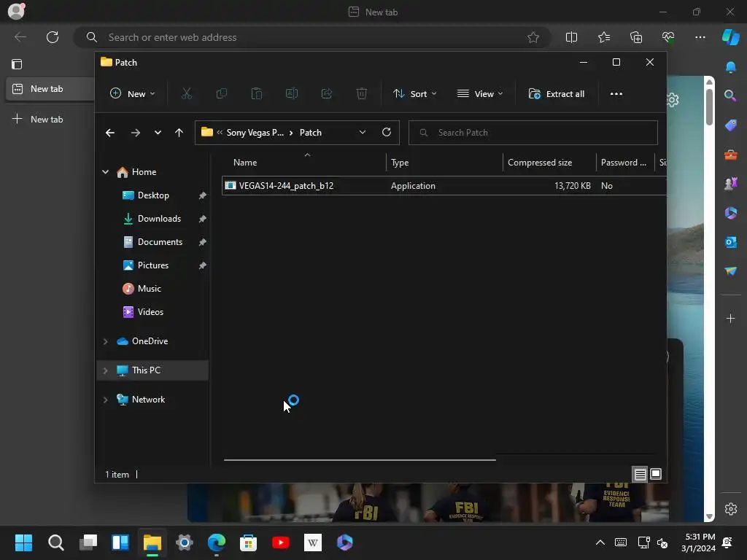The image size is (747, 560).
Task: Open YouTube from the taskbar
Action: tap(281, 542)
